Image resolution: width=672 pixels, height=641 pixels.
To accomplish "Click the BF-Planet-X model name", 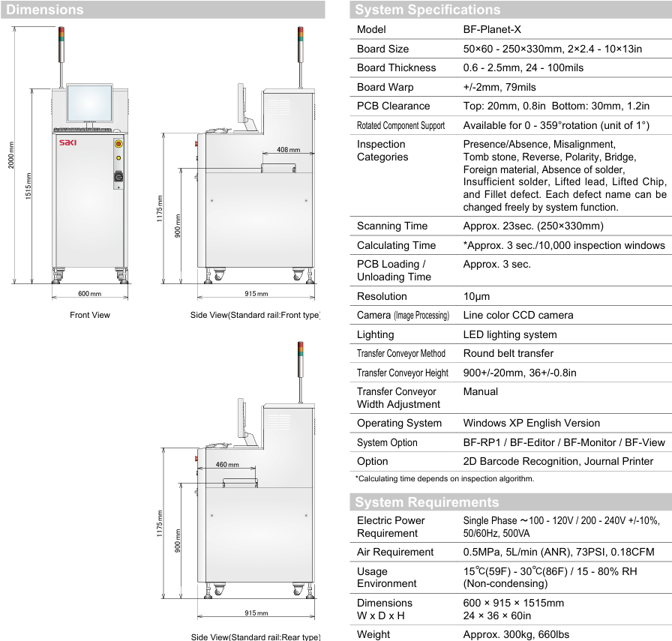I will point(492,29).
